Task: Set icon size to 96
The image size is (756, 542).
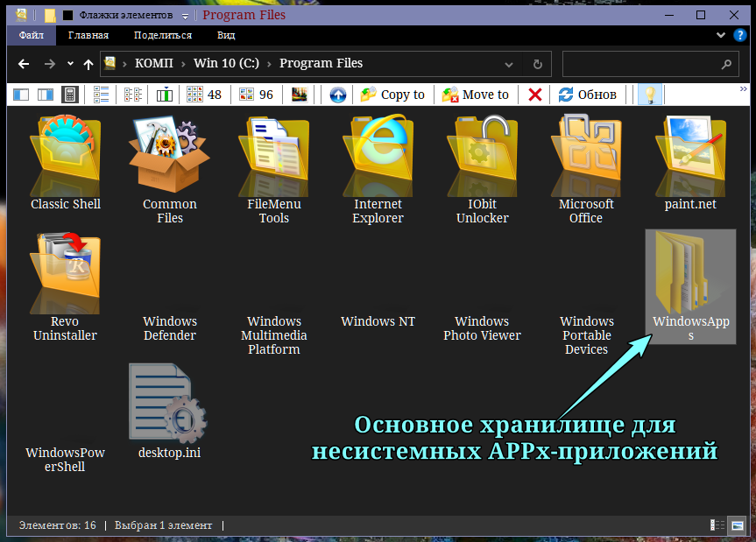Action: (x=256, y=95)
